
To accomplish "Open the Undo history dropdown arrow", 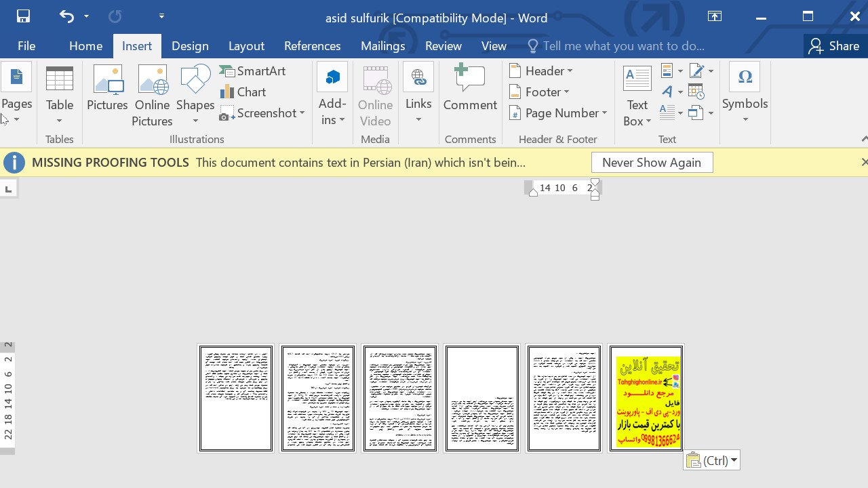I will pyautogui.click(x=86, y=16).
